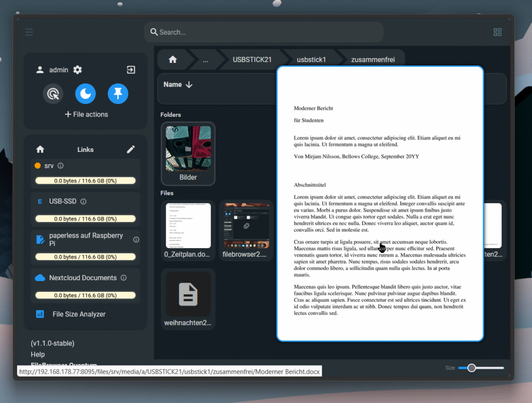The width and height of the screenshot is (532, 403).
Task: Click the hamburger menu icon
Action: tap(29, 32)
